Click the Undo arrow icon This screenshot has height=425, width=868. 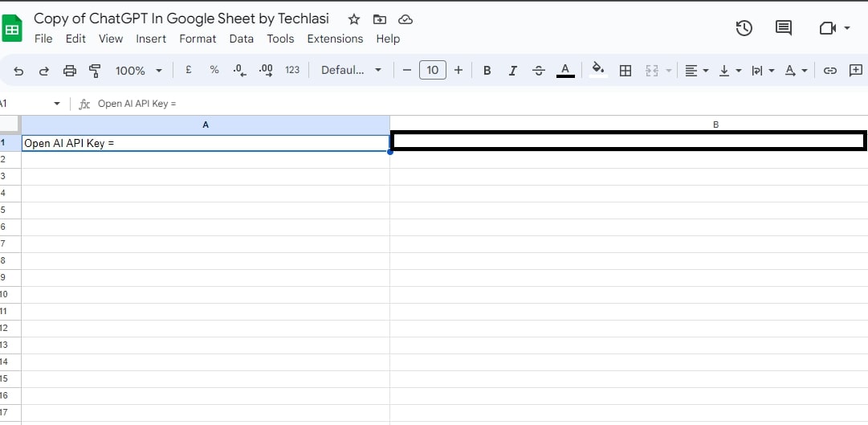point(18,71)
